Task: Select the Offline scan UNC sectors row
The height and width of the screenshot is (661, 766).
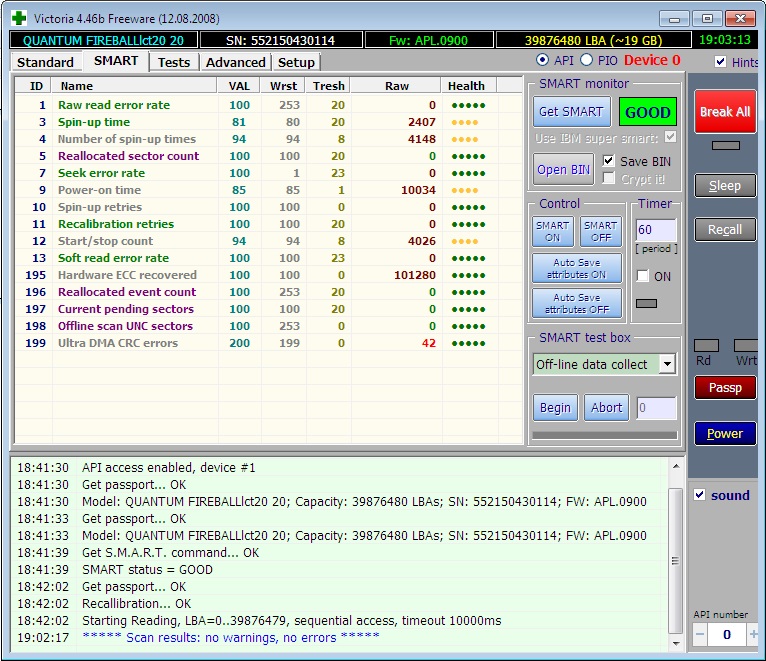Action: [268, 326]
